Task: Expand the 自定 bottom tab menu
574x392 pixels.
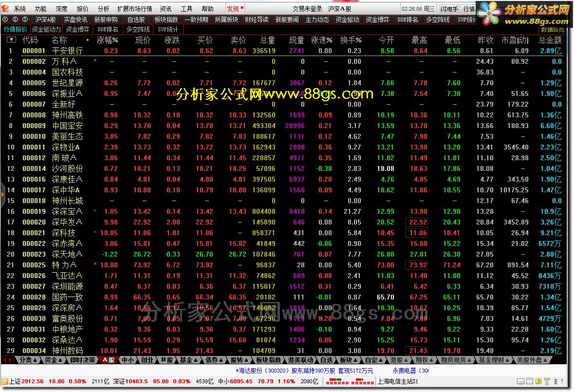Action: click(374, 360)
